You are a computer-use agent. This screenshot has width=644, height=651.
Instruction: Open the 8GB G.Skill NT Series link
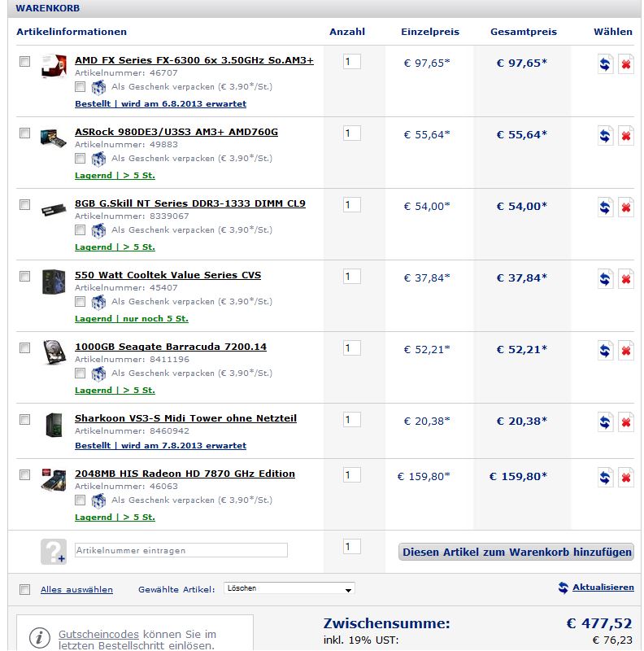tap(190, 203)
